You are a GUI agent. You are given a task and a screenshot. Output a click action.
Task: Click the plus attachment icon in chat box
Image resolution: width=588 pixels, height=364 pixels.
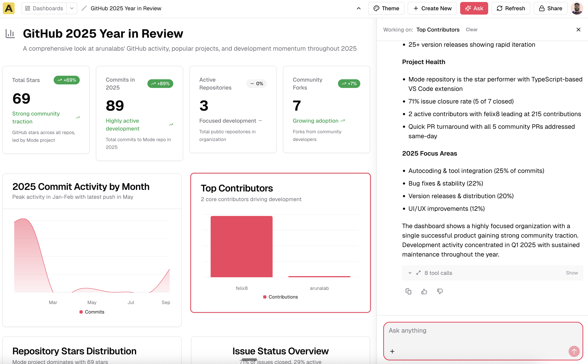click(392, 351)
